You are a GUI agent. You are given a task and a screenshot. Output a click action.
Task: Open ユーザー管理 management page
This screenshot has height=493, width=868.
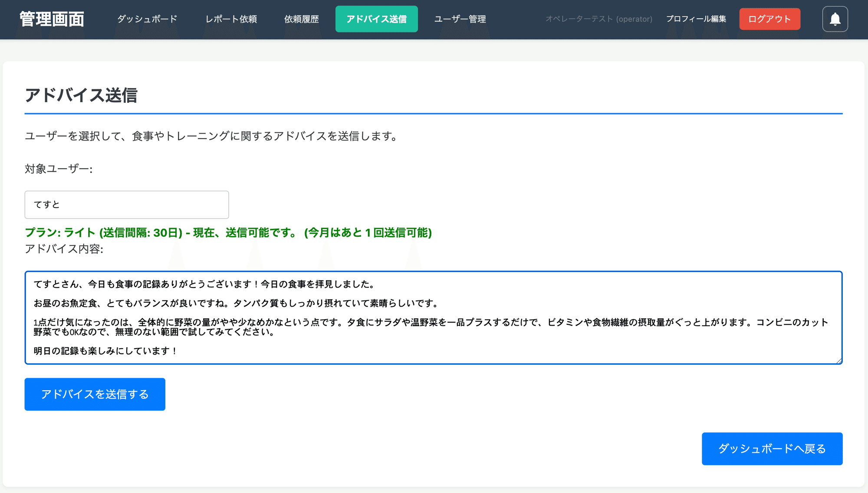(460, 19)
